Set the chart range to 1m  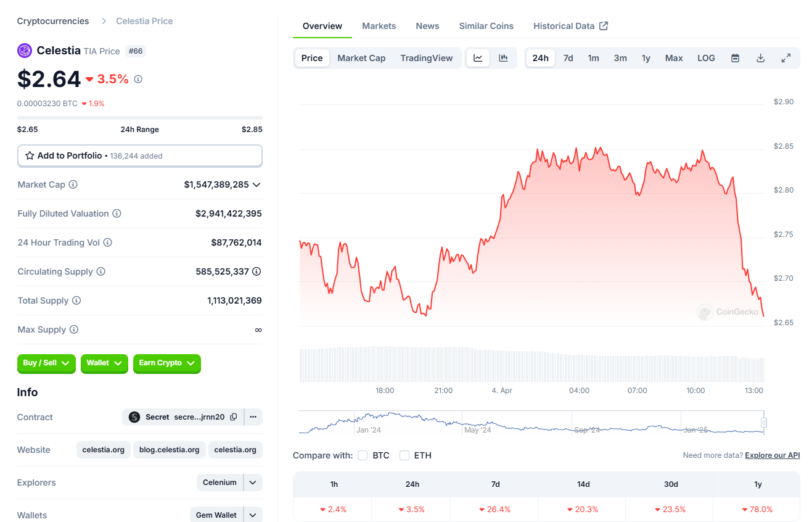593,58
